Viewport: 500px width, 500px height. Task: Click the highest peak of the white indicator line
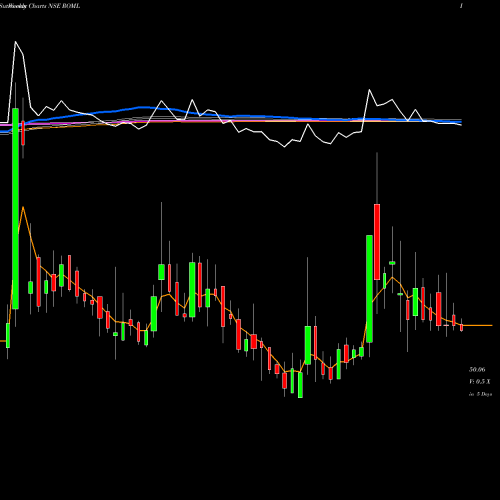pos(15,42)
